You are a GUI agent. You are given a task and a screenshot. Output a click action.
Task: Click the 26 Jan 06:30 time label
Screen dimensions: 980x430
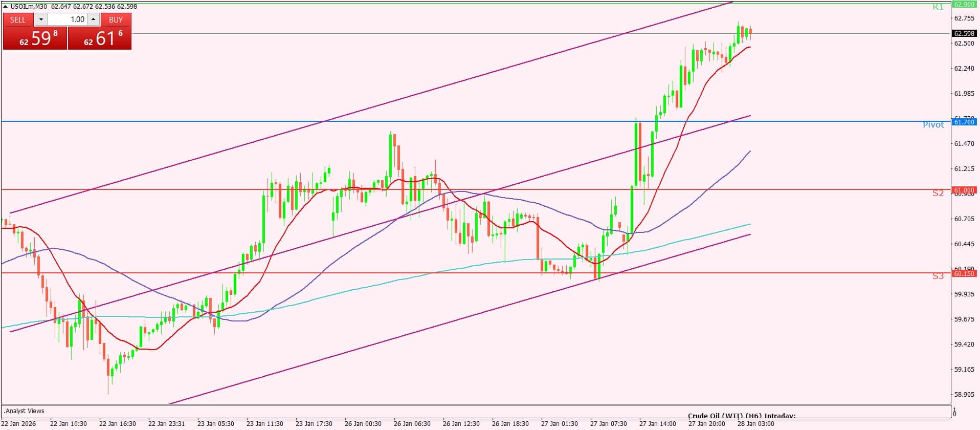[x=412, y=424]
